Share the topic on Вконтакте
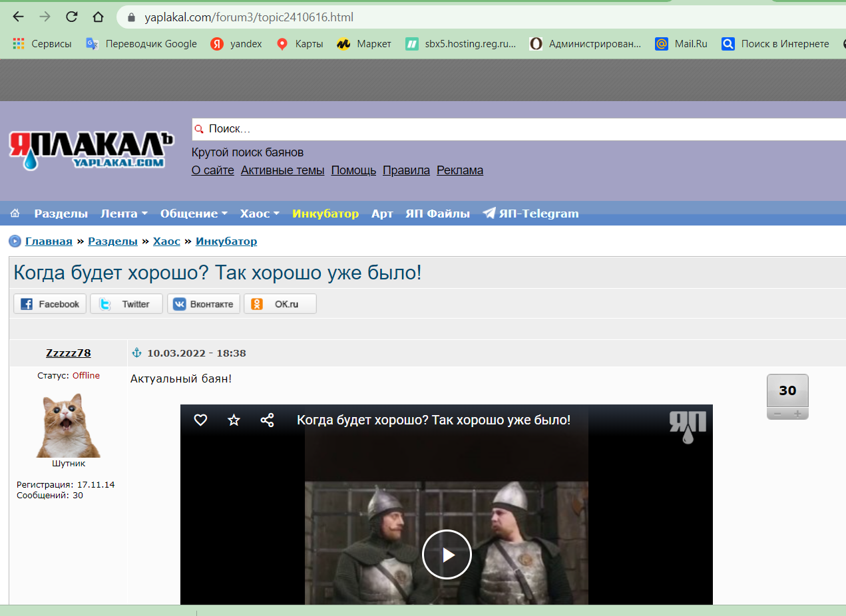846x616 pixels. click(204, 304)
